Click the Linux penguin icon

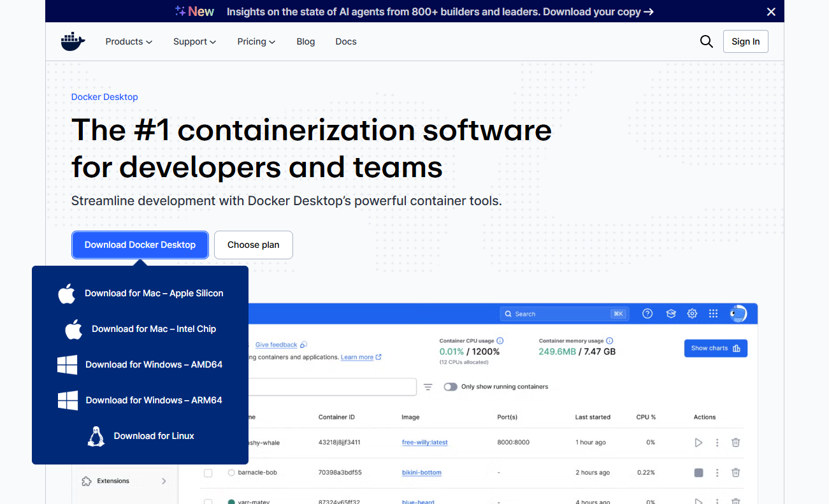(x=96, y=436)
